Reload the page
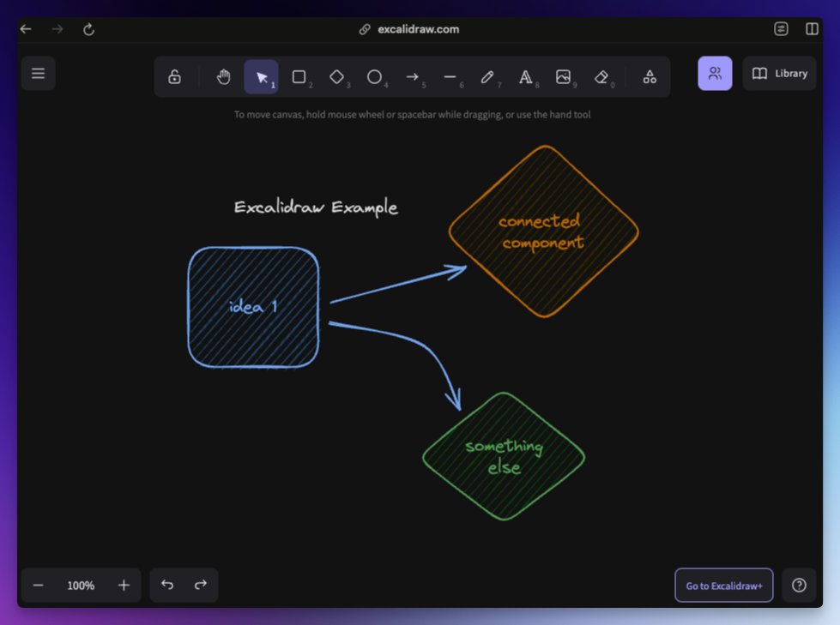The height and width of the screenshot is (625, 840). click(89, 29)
